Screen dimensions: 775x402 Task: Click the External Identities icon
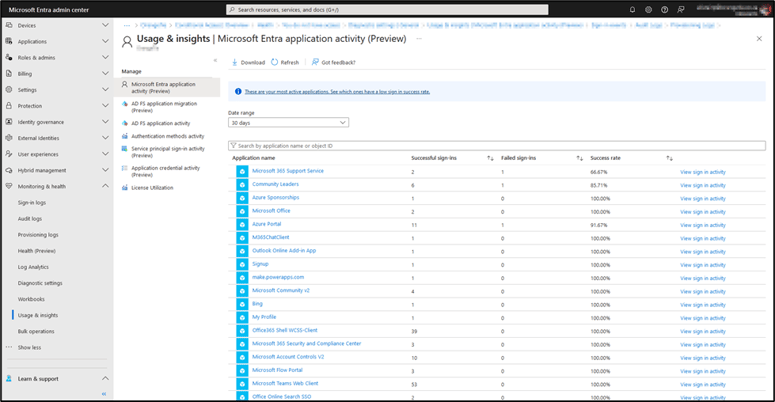tap(9, 138)
